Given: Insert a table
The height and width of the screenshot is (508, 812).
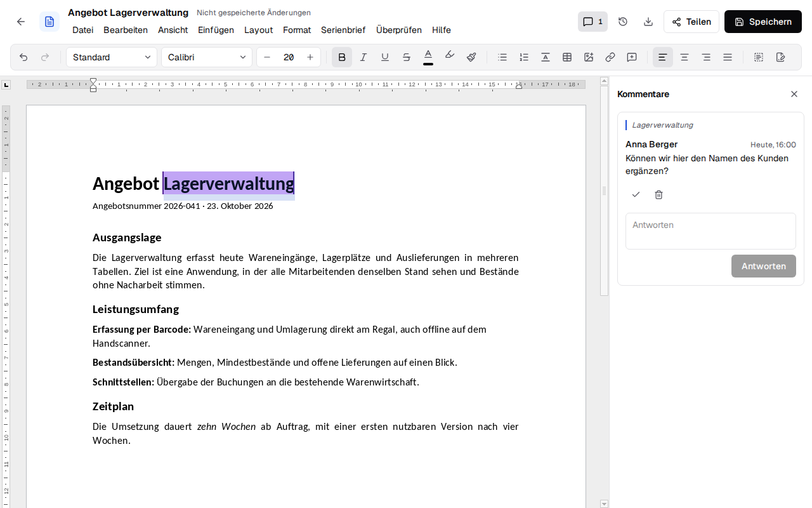Looking at the screenshot, I should 567,57.
